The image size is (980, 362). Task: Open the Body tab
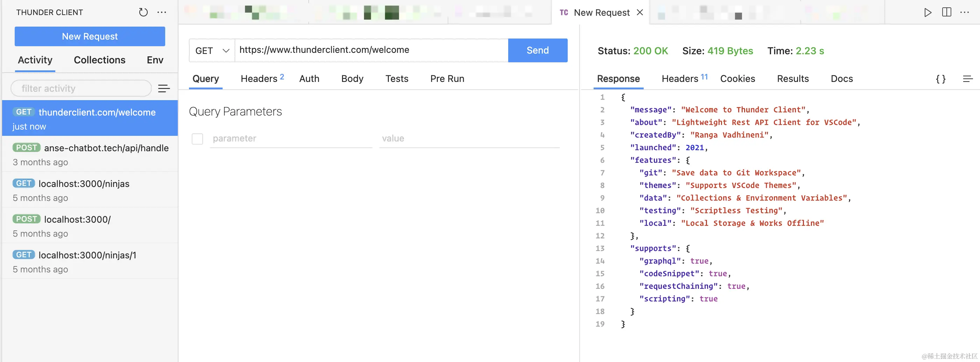pos(352,79)
